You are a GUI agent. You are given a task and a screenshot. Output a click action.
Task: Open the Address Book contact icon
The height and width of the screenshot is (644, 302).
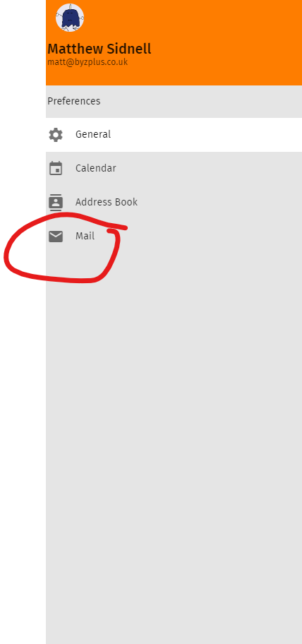(x=56, y=202)
